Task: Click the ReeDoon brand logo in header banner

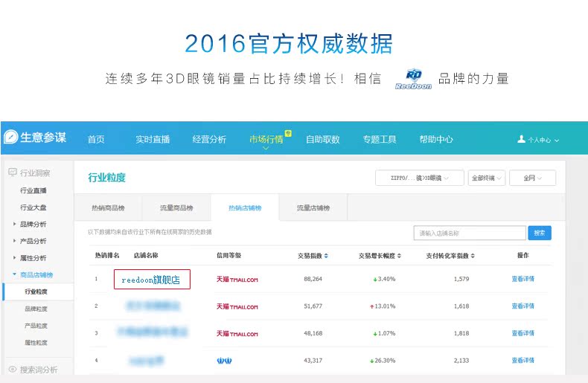Action: [413, 79]
